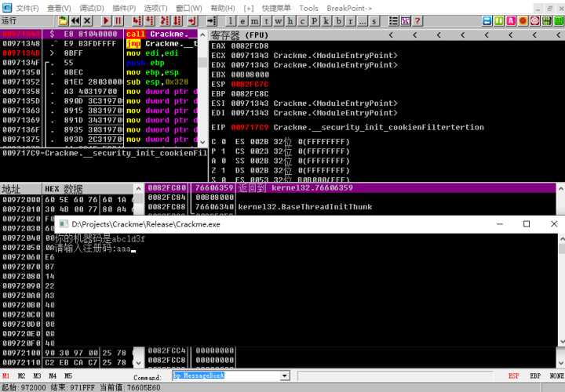
Task: Click the first registers panel left arrow
Action: [x=392, y=35]
